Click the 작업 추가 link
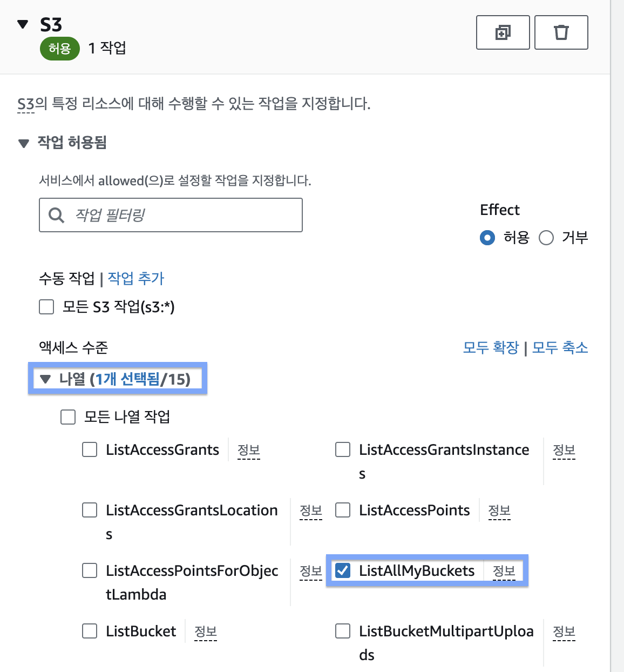 click(136, 278)
